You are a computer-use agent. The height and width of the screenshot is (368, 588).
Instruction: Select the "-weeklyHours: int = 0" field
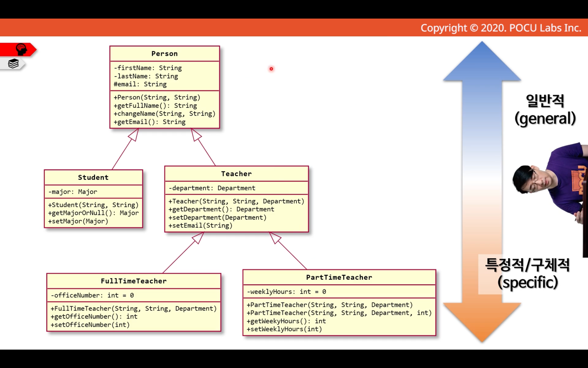(287, 292)
